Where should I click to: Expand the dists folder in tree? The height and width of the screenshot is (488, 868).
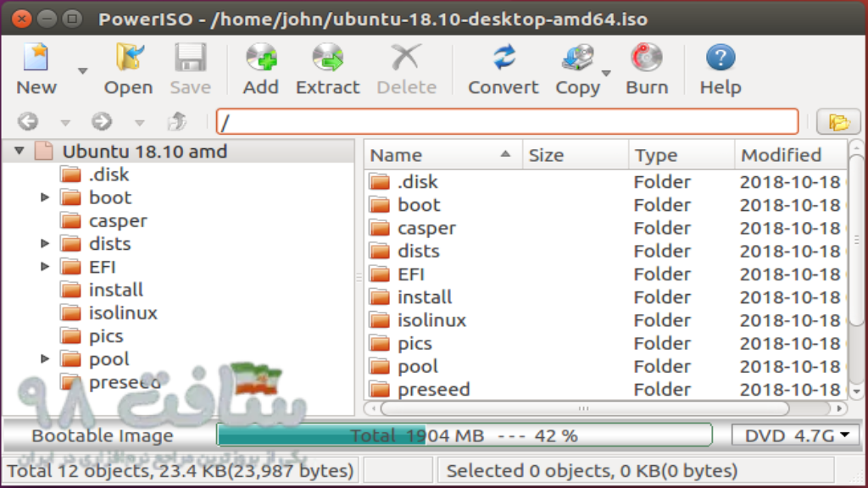pyautogui.click(x=45, y=243)
